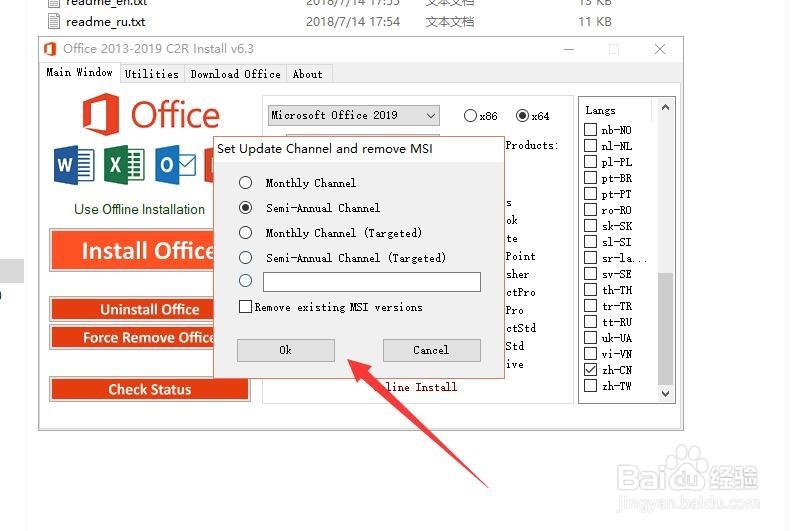Check the sl-SI language box
Screen dimensions: 804x531
[591, 241]
